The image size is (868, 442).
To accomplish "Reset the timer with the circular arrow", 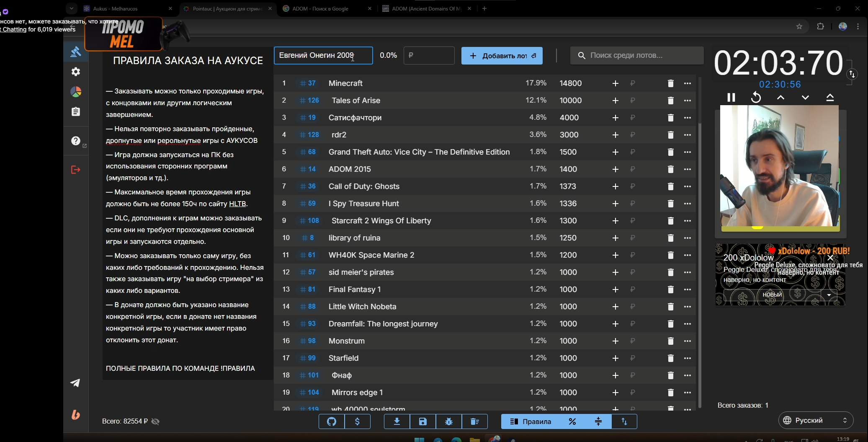I will (756, 98).
